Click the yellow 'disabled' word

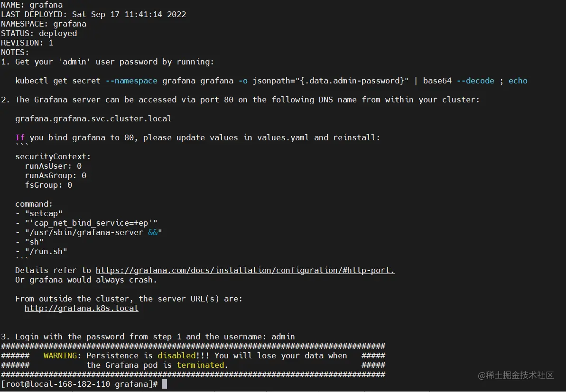[176, 356]
